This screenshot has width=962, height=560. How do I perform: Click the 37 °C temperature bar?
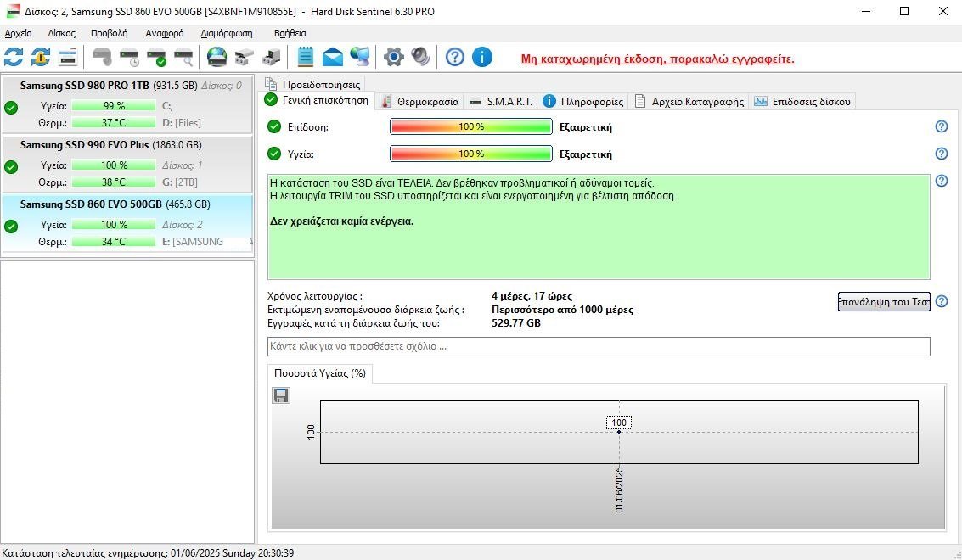114,123
